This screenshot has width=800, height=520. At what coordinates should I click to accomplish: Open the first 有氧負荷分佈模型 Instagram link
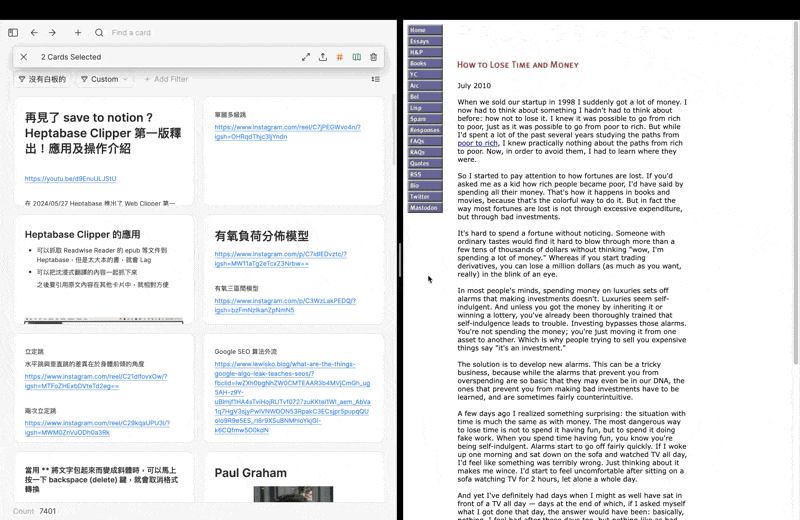(x=281, y=259)
